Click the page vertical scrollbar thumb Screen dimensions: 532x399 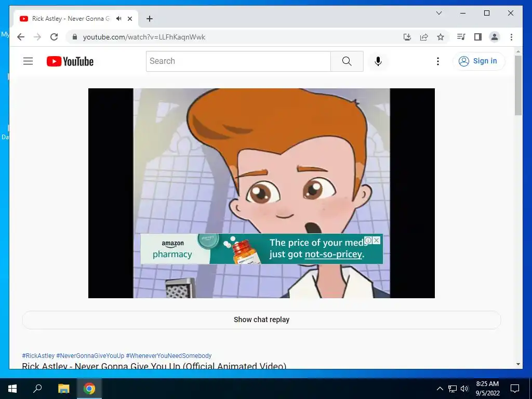coord(518,85)
